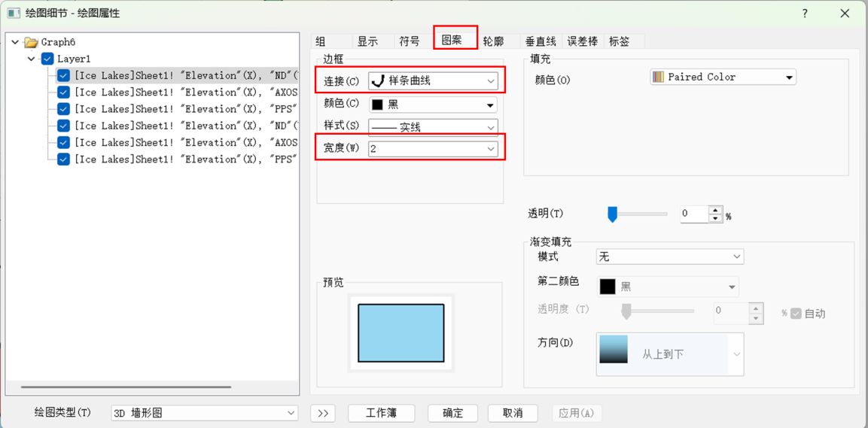Click the Paired Color palette icon

click(x=659, y=77)
